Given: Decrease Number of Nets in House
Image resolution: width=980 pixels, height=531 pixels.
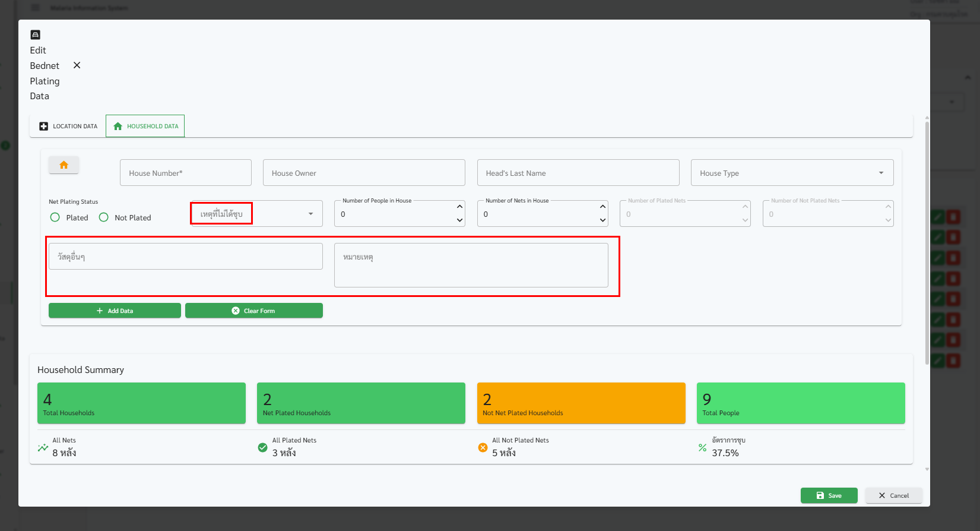Looking at the screenshot, I should coord(602,220).
